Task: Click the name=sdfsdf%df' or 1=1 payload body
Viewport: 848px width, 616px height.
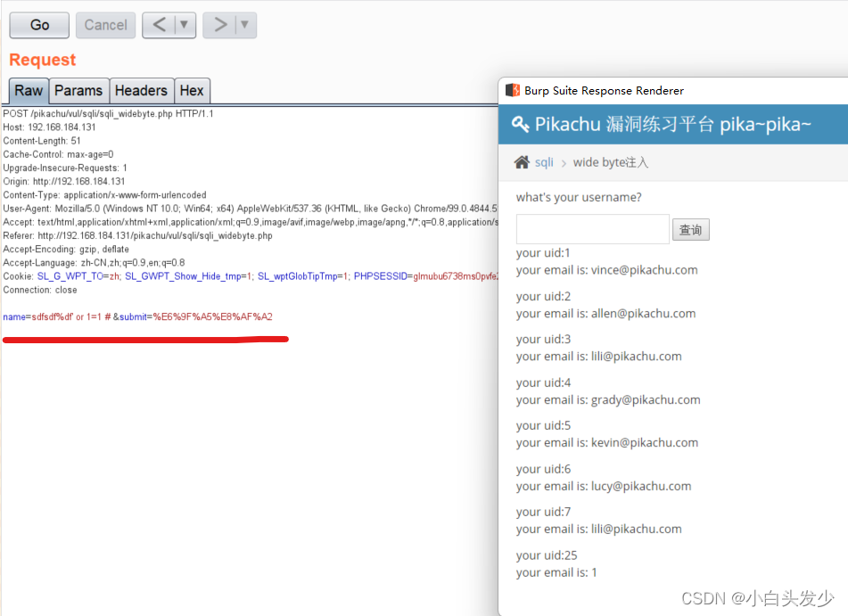Action: click(x=138, y=316)
